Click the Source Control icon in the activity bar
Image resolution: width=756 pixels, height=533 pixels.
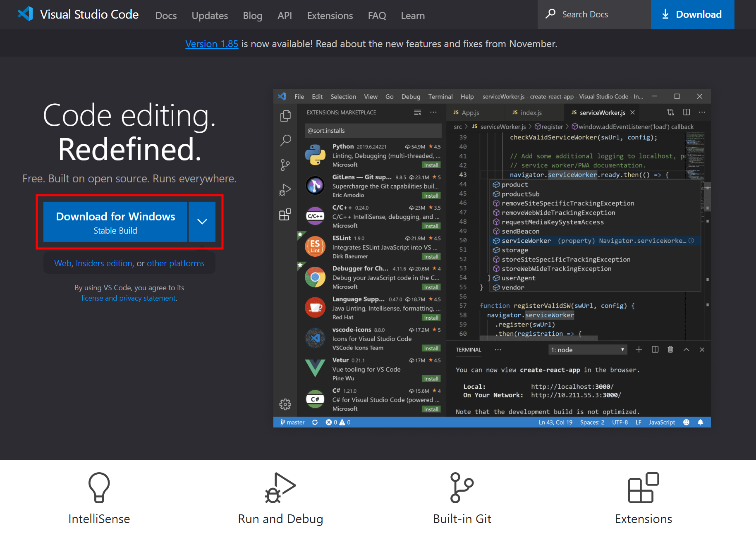click(285, 165)
